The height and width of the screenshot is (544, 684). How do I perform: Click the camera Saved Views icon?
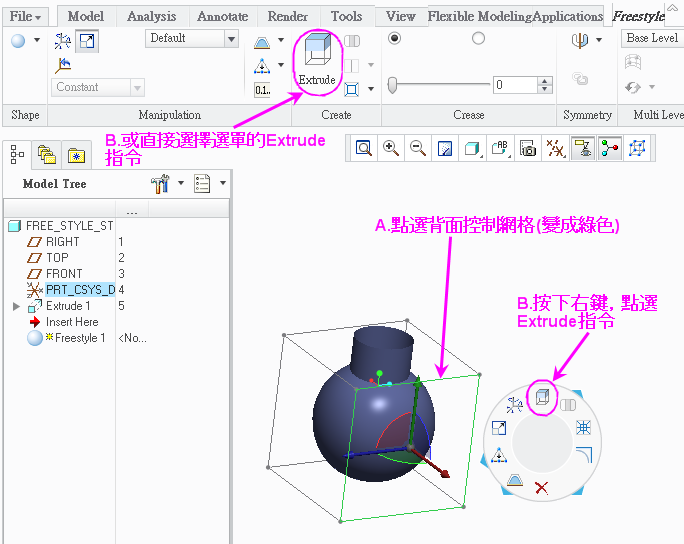(527, 149)
